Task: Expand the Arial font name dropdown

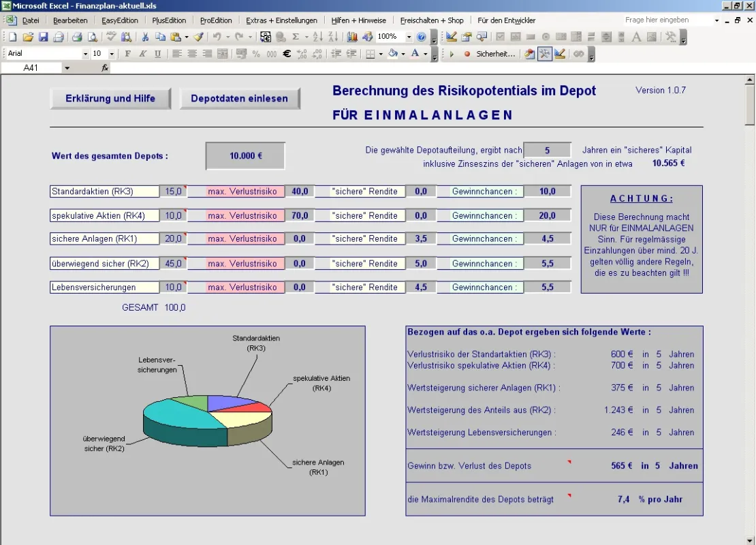Action: [85, 54]
